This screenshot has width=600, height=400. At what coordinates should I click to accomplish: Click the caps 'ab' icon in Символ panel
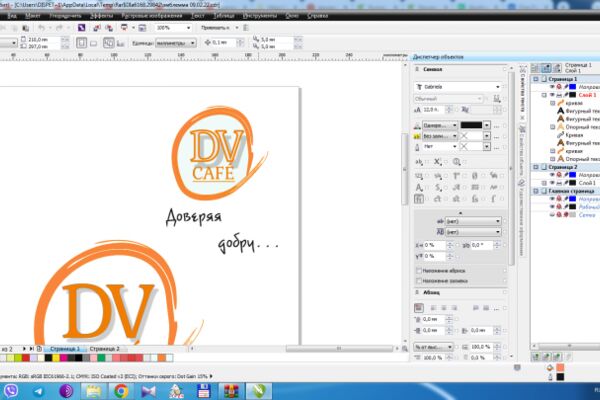click(419, 162)
